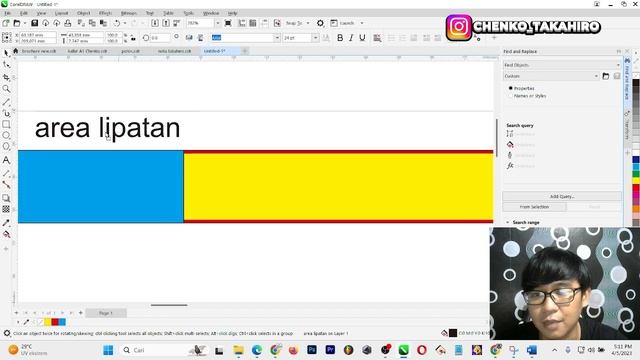Toggle Bold text formatting
This screenshot has width=640, height=360.
340,38
